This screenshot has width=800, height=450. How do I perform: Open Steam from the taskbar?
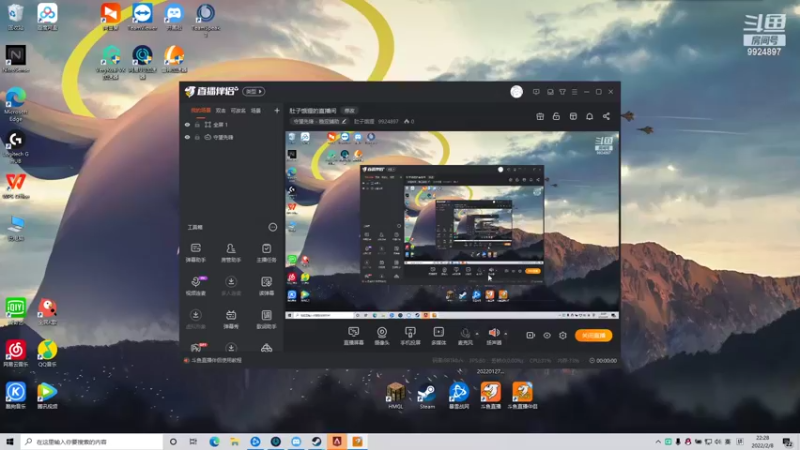(x=316, y=441)
